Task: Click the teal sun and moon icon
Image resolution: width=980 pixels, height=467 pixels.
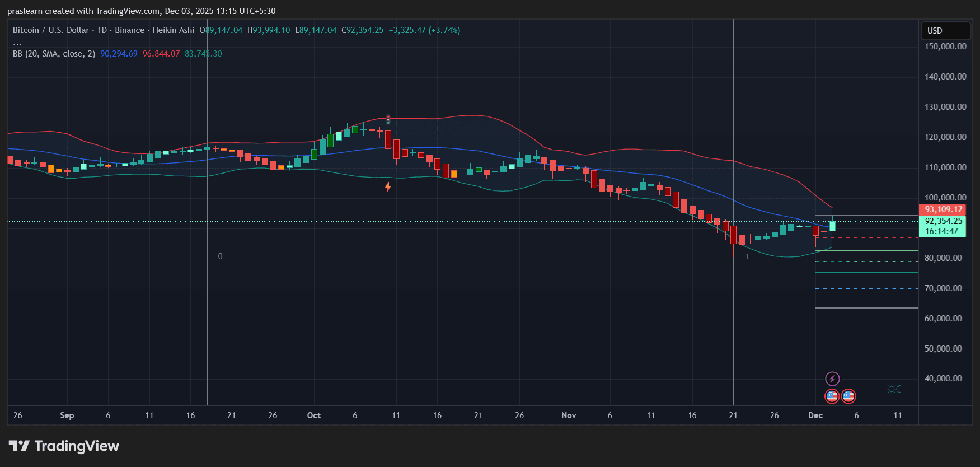Action: point(894,389)
